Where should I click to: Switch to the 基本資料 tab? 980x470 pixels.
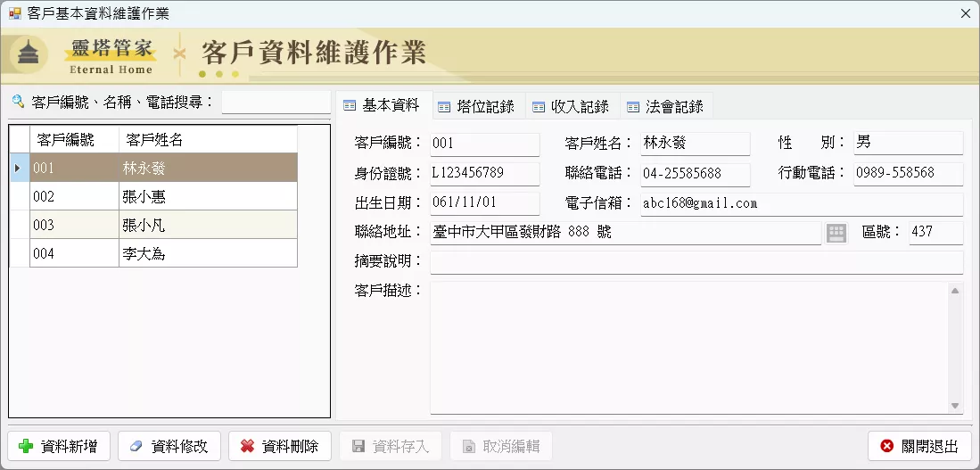coord(383,105)
